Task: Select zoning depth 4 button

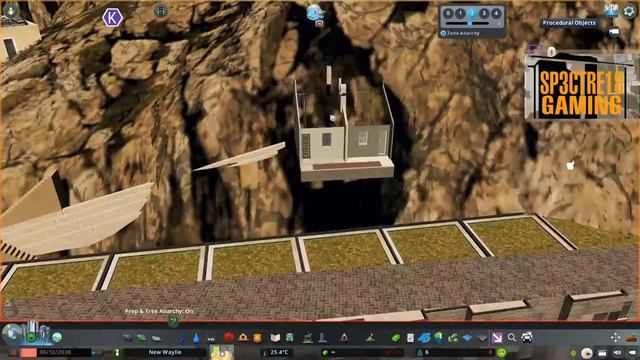Action: [x=496, y=13]
